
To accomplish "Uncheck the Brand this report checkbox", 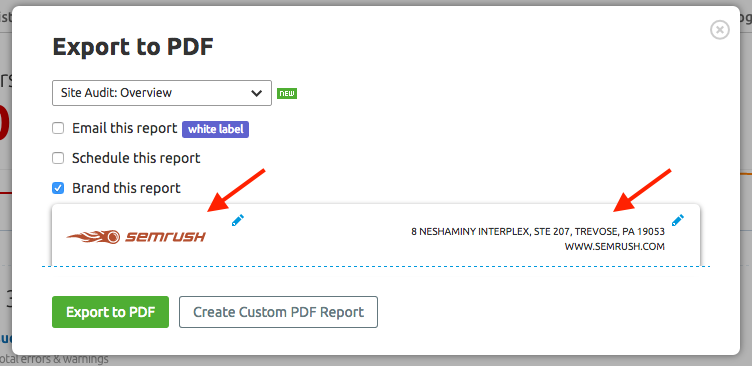I will coord(58,188).
